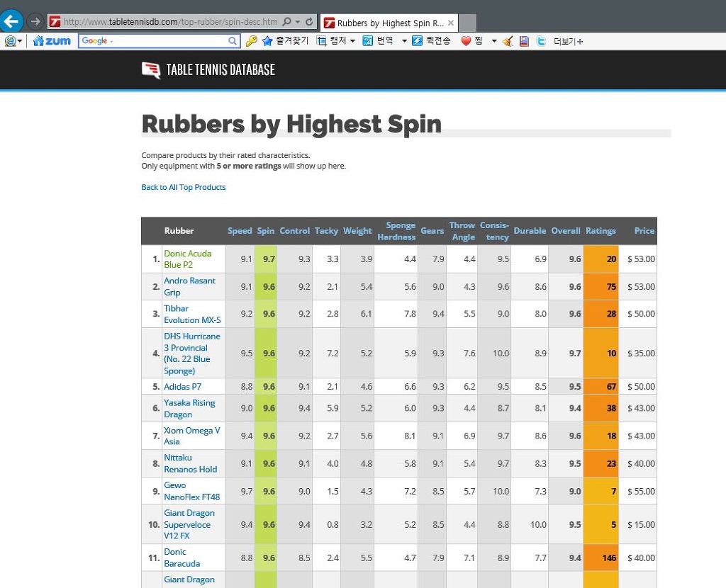726x588 pixels.
Task: Click the key password icon
Action: [x=252, y=41]
